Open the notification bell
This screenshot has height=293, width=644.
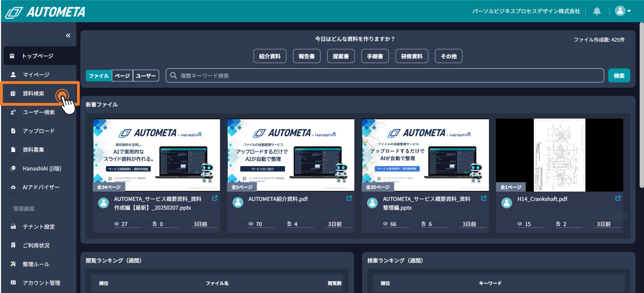click(597, 11)
